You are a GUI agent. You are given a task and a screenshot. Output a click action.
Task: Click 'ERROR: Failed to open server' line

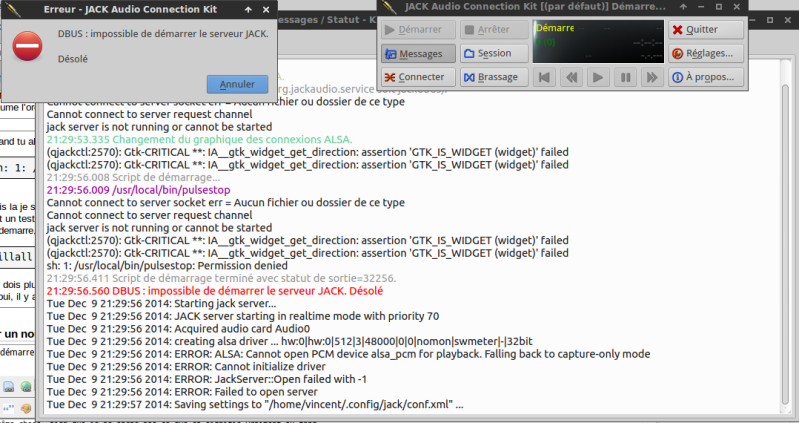click(x=182, y=392)
